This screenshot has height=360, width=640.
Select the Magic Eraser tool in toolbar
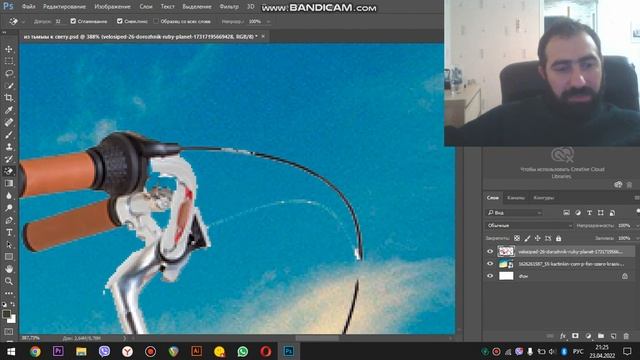[x=9, y=171]
